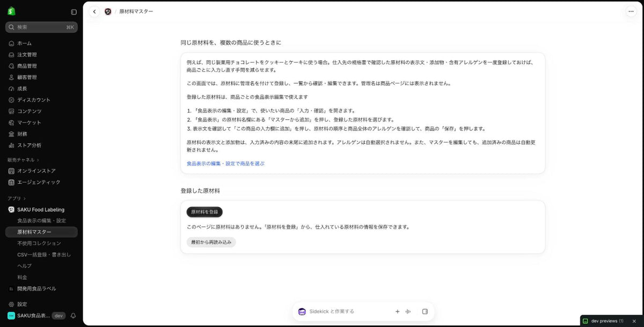The width and height of the screenshot is (644, 327).
Task: Open the コンテンツ image icon
Action: [x=11, y=111]
